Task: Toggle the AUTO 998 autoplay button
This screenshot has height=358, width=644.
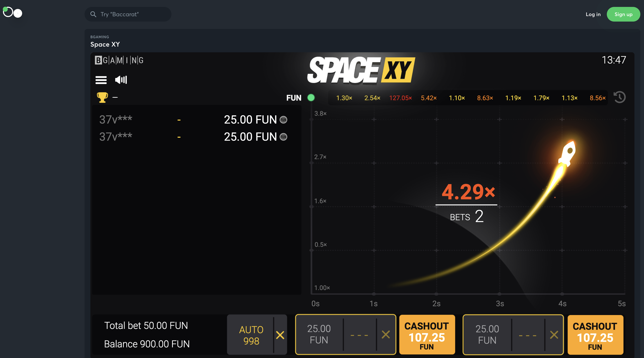Action: coord(251,335)
